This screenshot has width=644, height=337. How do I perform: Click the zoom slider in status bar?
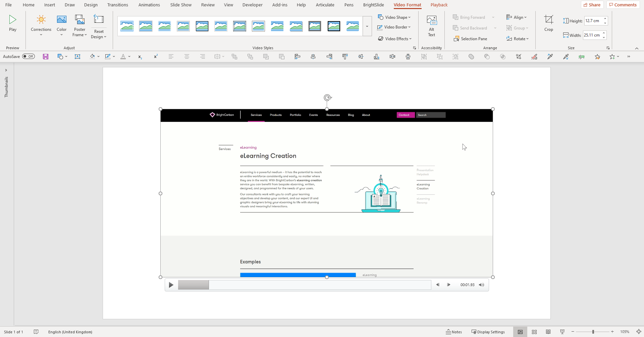coord(593,332)
